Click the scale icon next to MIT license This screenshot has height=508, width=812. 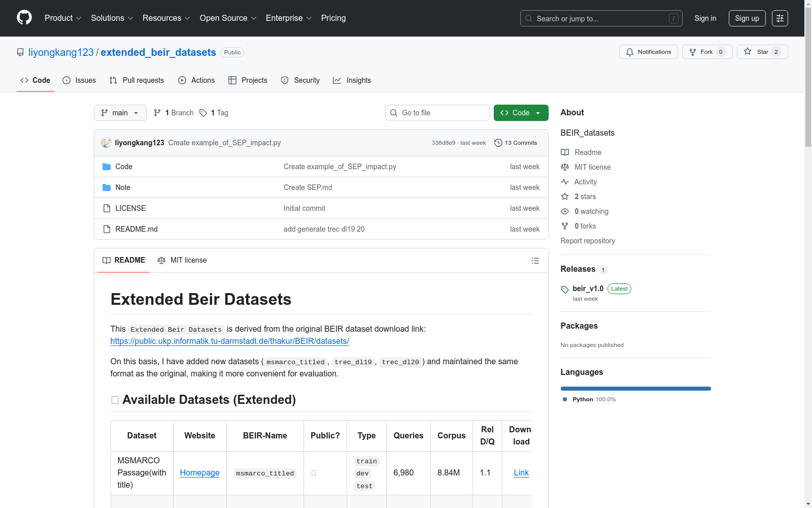click(565, 167)
